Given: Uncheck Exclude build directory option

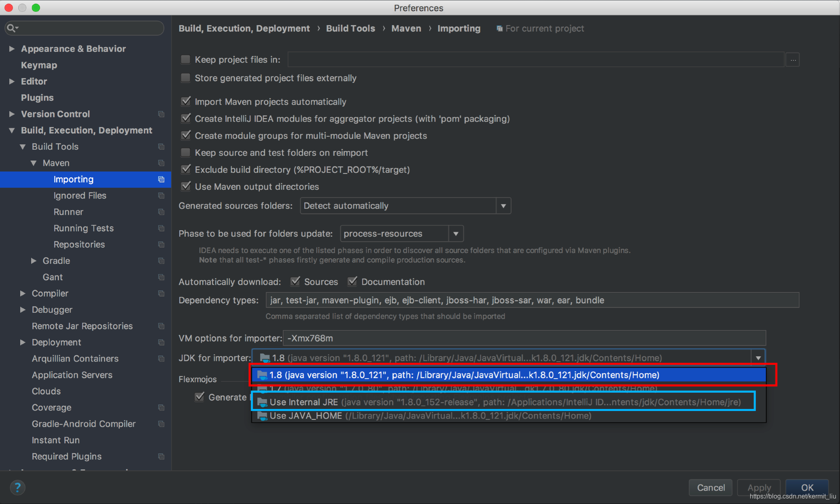Looking at the screenshot, I should coord(186,169).
